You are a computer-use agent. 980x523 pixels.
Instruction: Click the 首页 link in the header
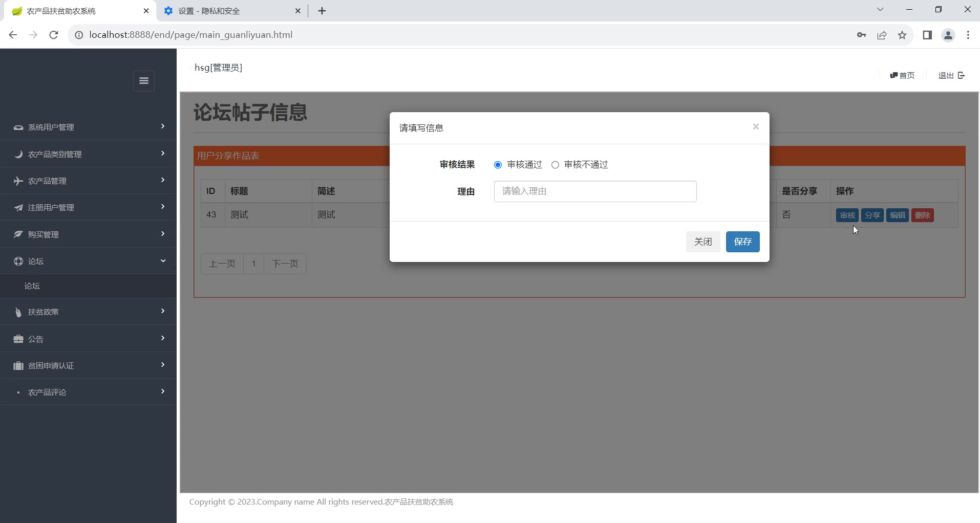[x=902, y=75]
